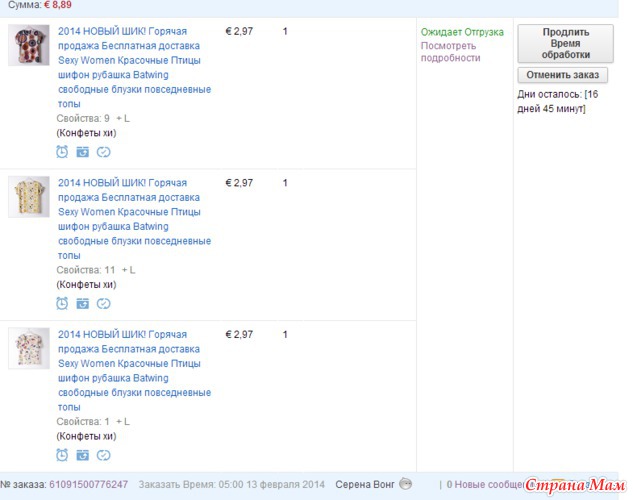
Task: Open the yellow blouse thumbnail image
Action: tap(29, 197)
